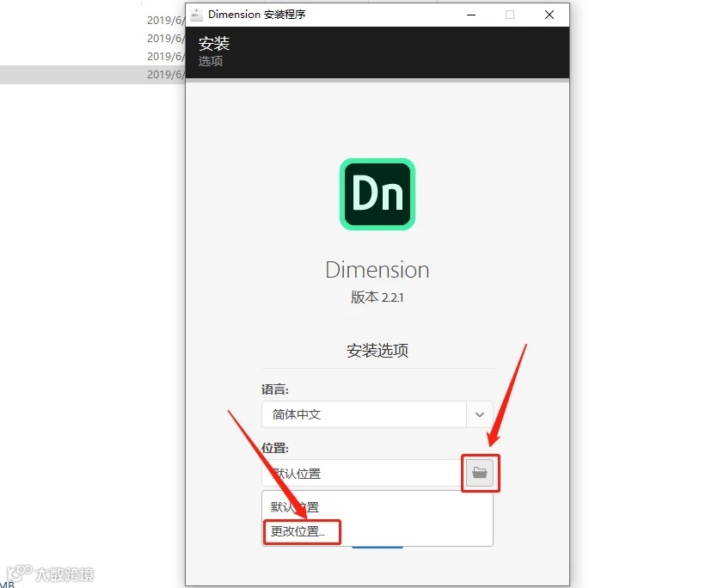This screenshot has width=712, height=588.
Task: Select the 简体中文 language combo box
Action: point(377,414)
